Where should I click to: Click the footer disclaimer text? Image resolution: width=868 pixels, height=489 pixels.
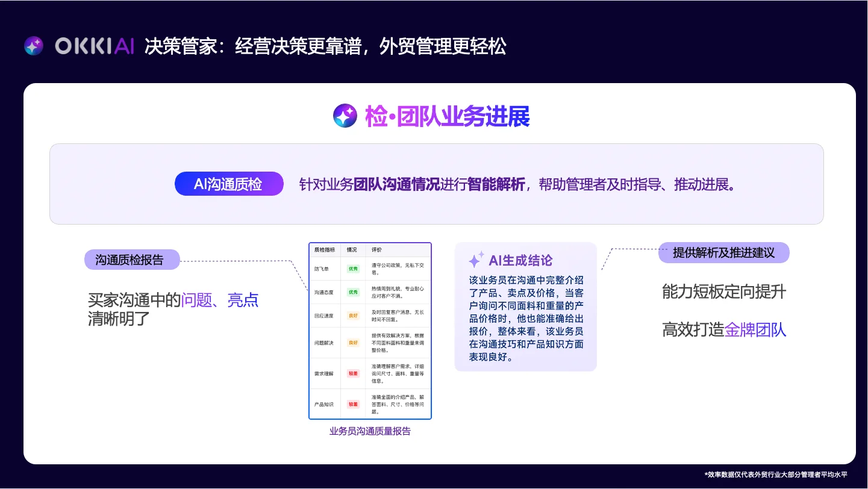tap(776, 475)
